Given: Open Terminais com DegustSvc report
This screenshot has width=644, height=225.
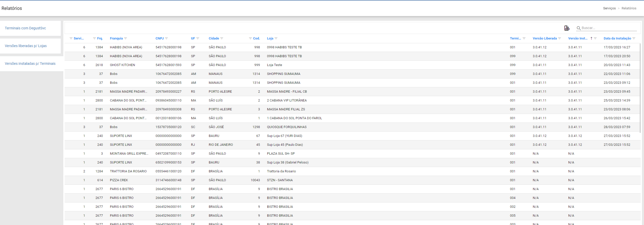Looking at the screenshot, I should 25,28.
